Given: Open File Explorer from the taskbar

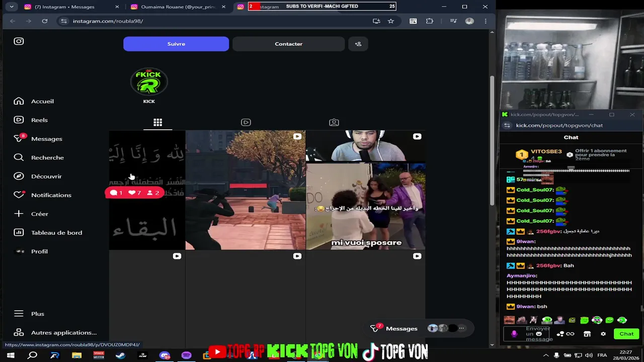Looking at the screenshot, I should point(76,355).
